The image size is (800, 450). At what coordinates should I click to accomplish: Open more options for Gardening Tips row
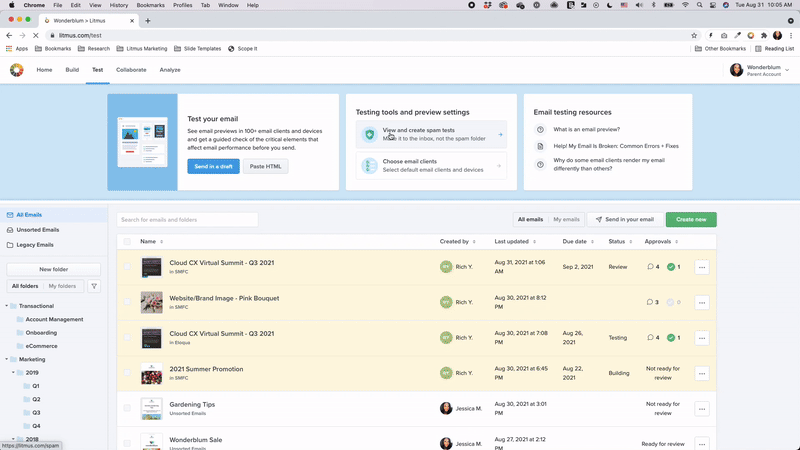[x=702, y=409]
